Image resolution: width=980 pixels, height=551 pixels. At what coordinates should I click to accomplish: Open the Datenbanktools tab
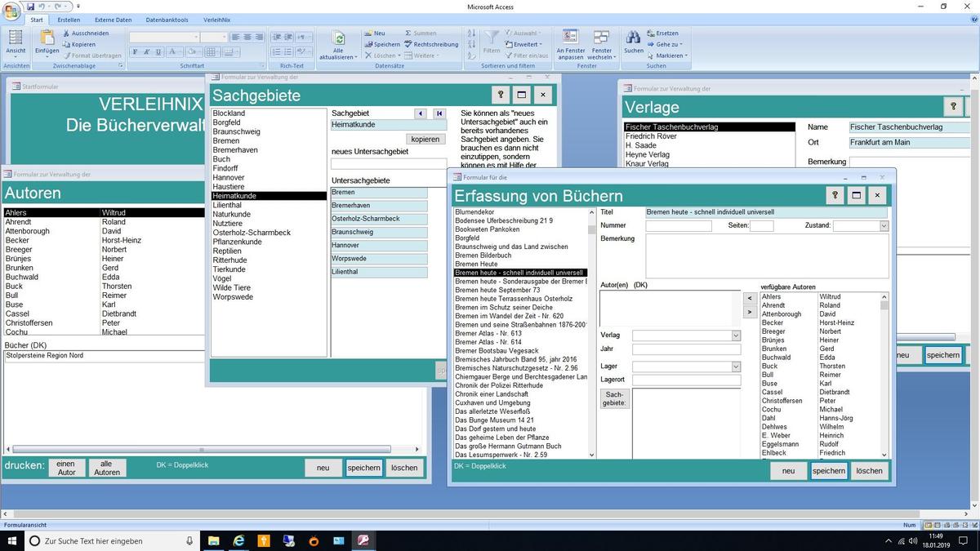pyautogui.click(x=167, y=20)
